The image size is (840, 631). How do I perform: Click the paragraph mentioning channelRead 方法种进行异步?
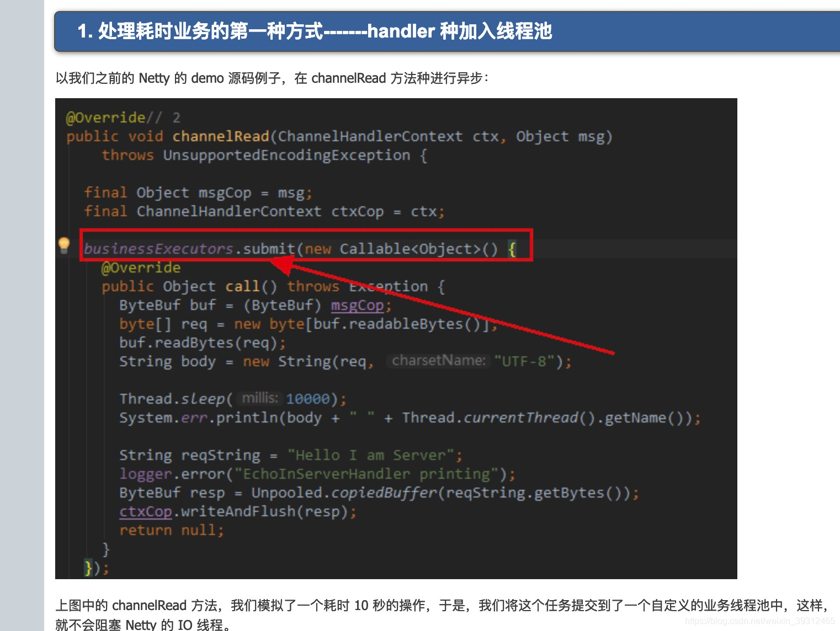coord(272,78)
